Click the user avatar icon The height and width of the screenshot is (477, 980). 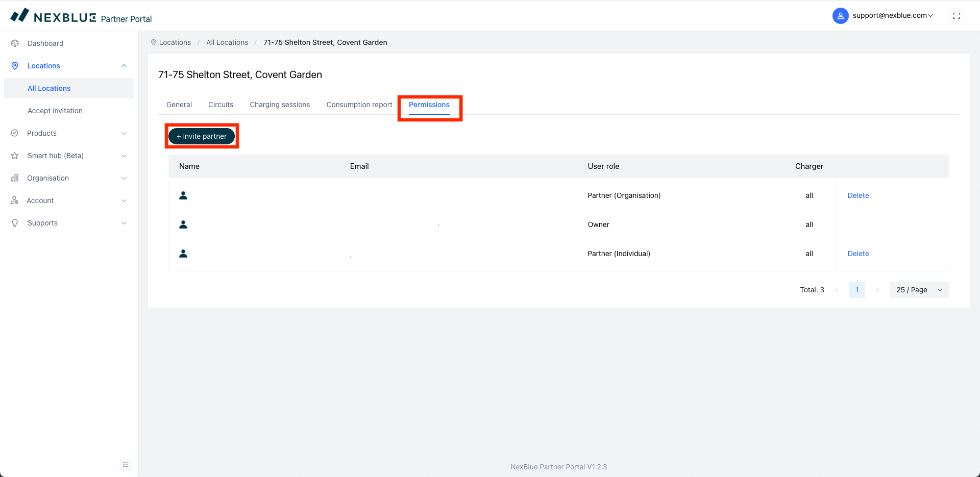pos(840,16)
